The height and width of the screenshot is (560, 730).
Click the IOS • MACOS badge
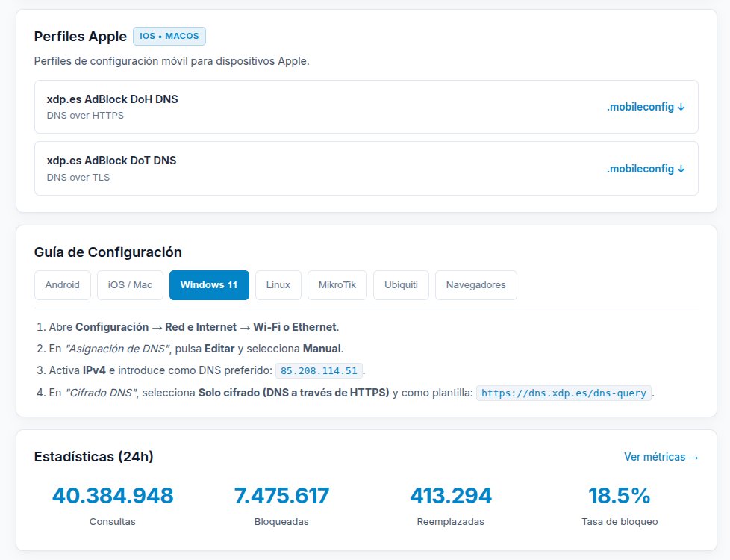pos(169,36)
